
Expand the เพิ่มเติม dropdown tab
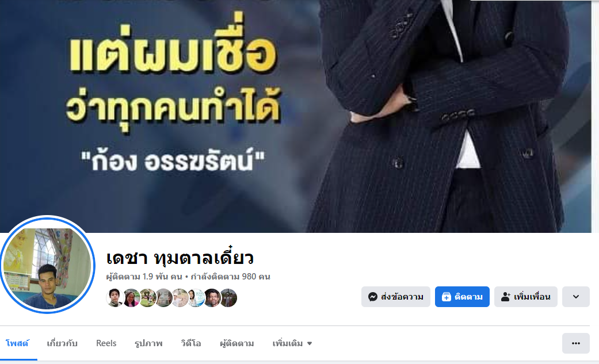coord(292,343)
